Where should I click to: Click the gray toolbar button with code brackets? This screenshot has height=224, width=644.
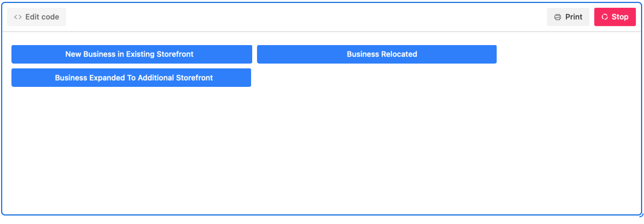tap(37, 17)
